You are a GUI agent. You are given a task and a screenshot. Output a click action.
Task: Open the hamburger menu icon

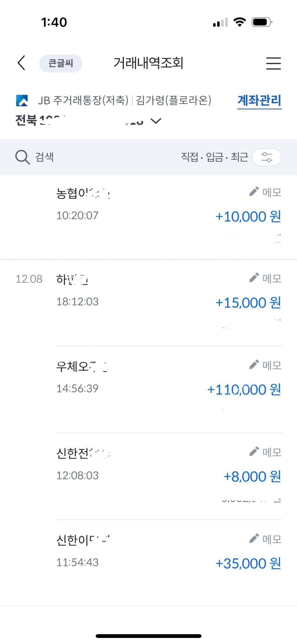click(x=273, y=63)
